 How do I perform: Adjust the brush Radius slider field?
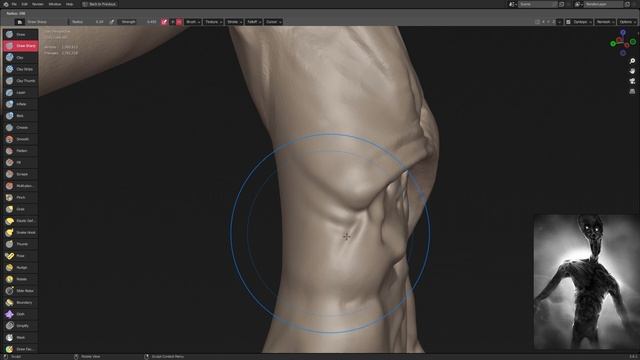point(88,22)
